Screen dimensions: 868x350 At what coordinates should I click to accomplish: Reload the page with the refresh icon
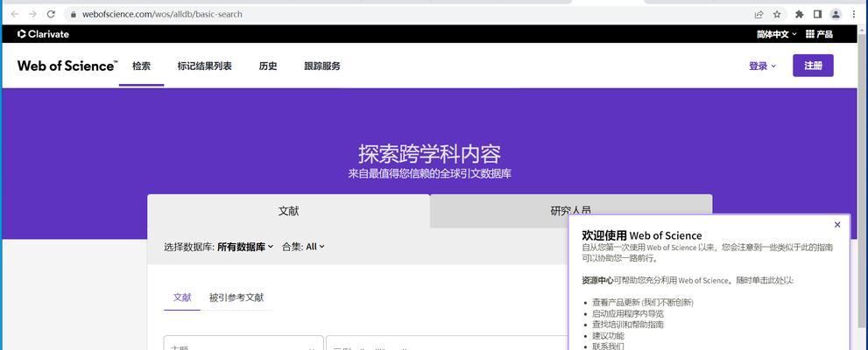tap(51, 14)
